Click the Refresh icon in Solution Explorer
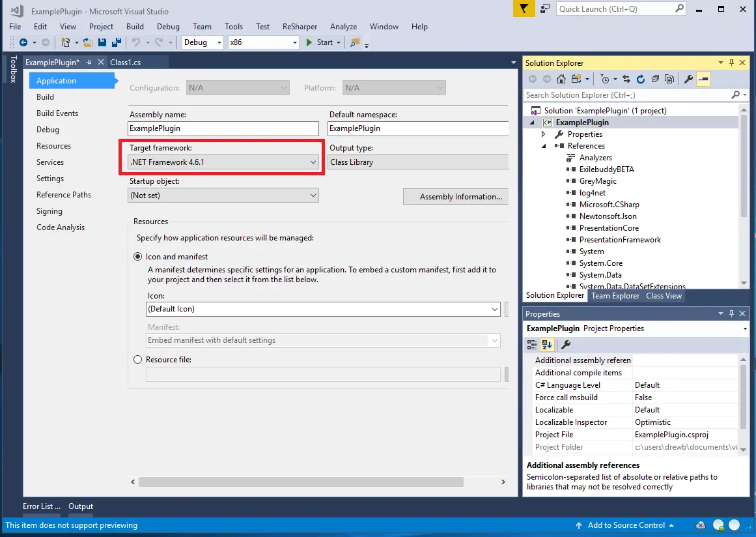Viewport: 756px width, 537px height. click(x=640, y=79)
